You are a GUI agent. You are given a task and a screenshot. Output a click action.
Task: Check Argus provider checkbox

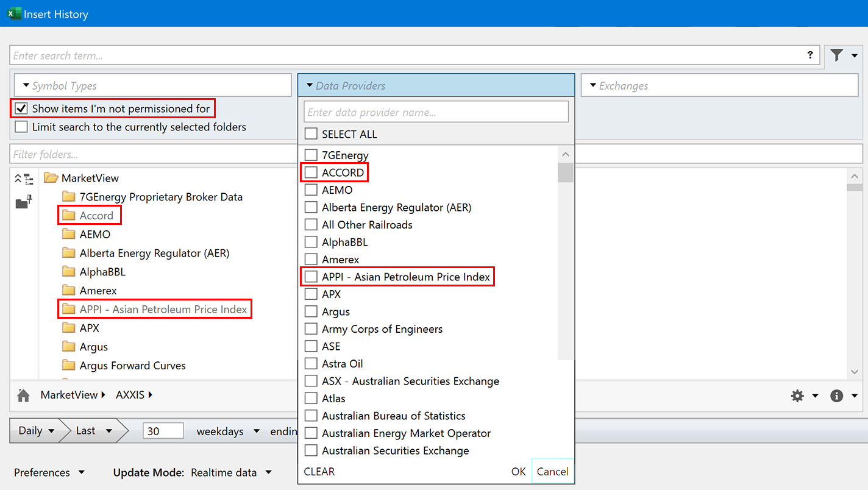(311, 312)
